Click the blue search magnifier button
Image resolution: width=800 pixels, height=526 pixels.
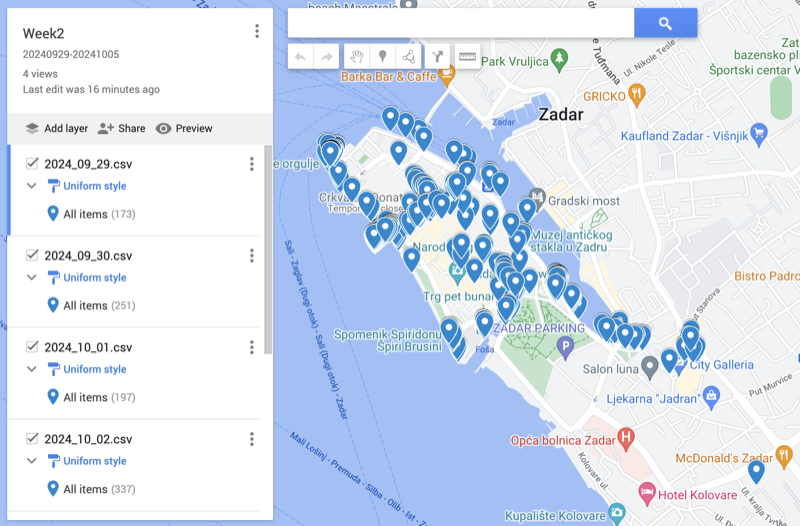[665, 23]
